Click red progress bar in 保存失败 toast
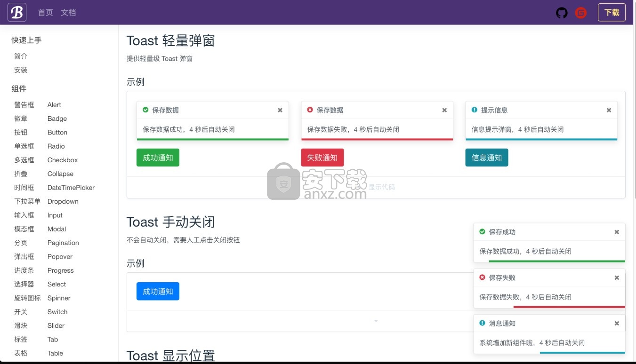Viewport: 636px width, 364px height. click(x=569, y=307)
